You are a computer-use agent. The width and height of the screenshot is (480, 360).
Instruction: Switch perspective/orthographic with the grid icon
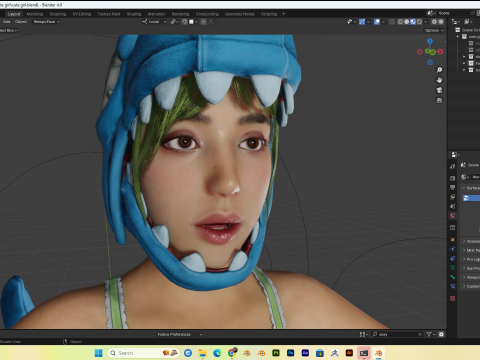pos(439,100)
